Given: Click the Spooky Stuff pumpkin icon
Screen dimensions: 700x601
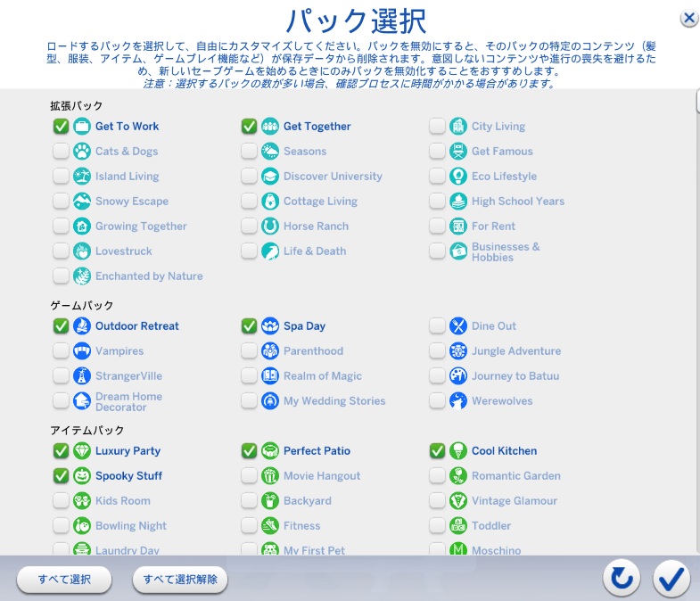Looking at the screenshot, I should tap(82, 476).
